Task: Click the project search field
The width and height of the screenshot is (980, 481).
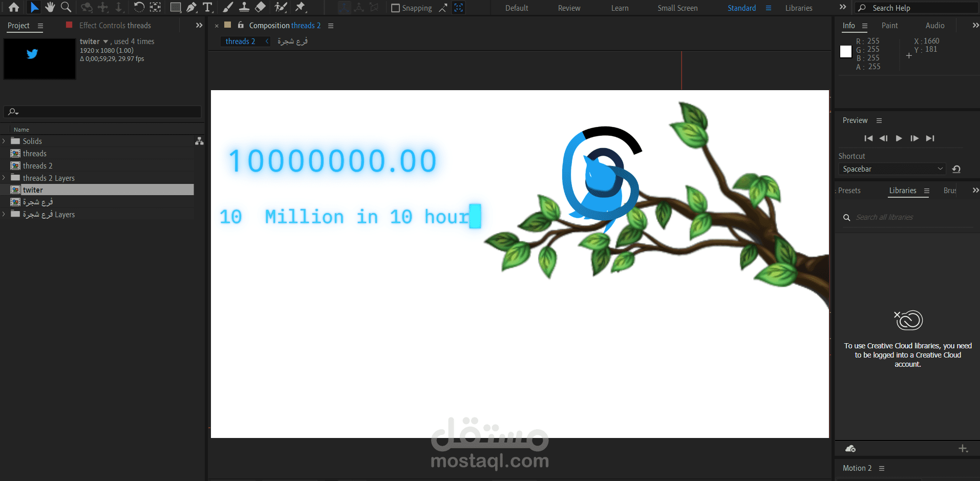Action: pyautogui.click(x=102, y=112)
